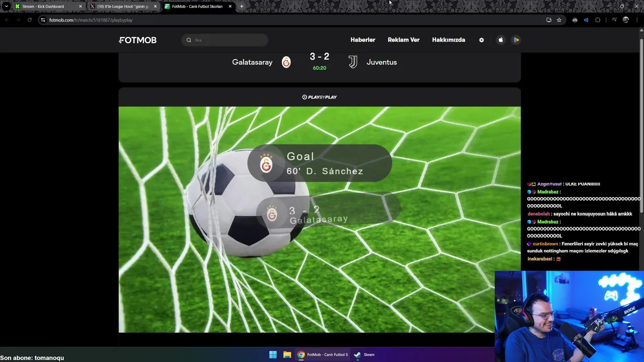
Task: Open the browser extensions puzzle icon
Action: (x=598, y=20)
